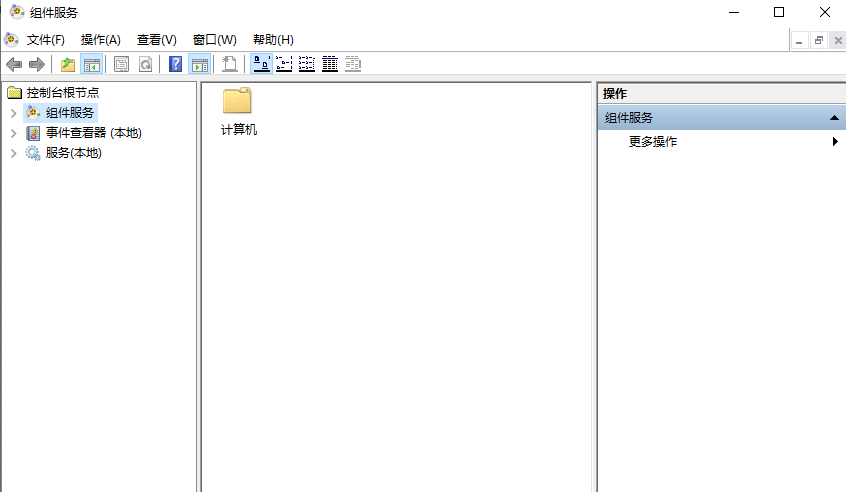The image size is (846, 492).
Task: Click the Back arrow in toolbar
Action: point(14,65)
